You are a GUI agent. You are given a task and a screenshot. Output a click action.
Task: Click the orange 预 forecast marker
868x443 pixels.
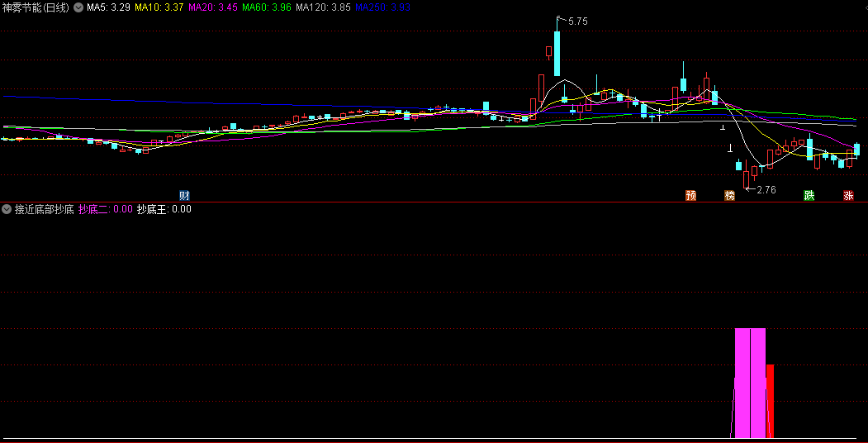pyautogui.click(x=690, y=196)
